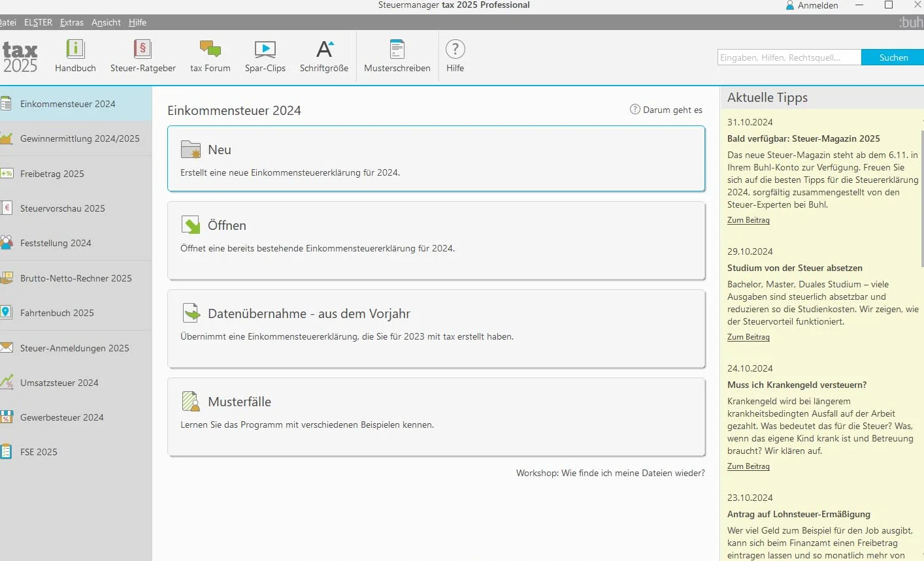Launch the Spar-Clips video icon
This screenshot has height=561, width=924.
[x=265, y=49]
